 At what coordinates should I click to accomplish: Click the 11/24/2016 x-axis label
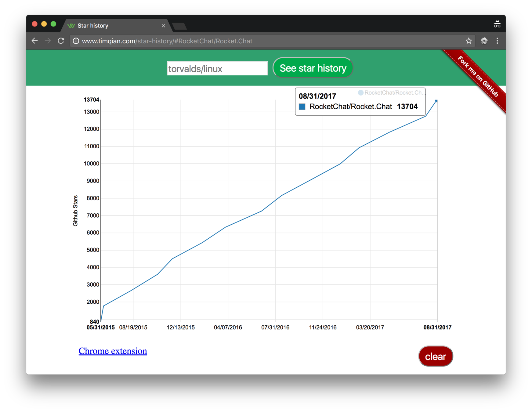pyautogui.click(x=323, y=327)
